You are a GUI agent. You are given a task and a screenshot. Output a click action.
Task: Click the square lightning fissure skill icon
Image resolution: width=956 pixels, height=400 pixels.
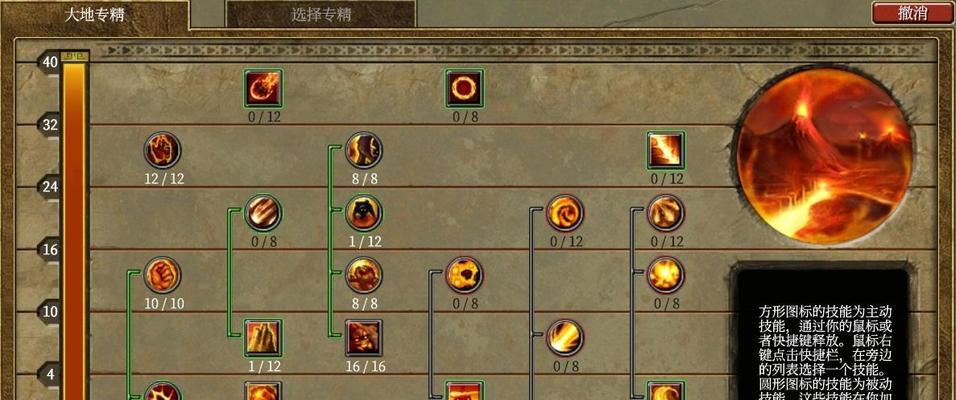pyautogui.click(x=666, y=150)
